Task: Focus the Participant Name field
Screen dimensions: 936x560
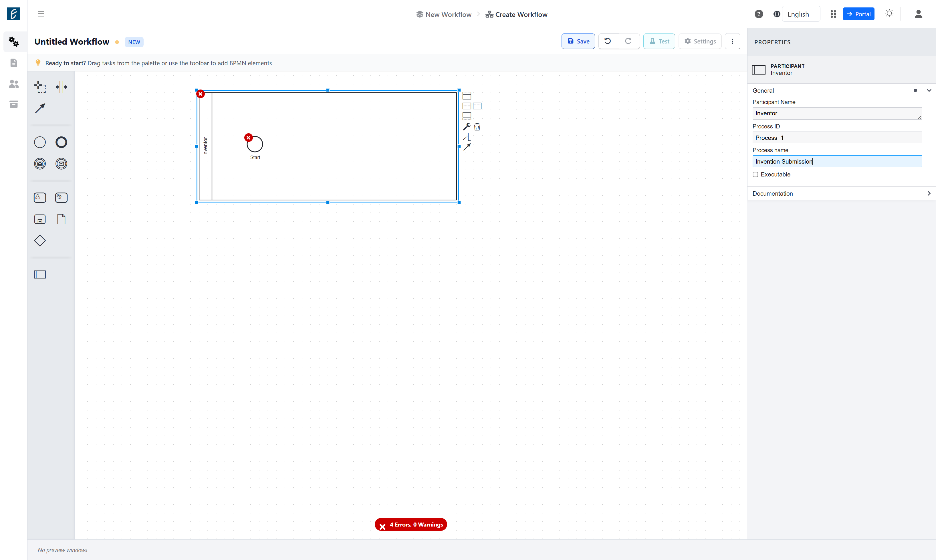Action: pyautogui.click(x=837, y=113)
